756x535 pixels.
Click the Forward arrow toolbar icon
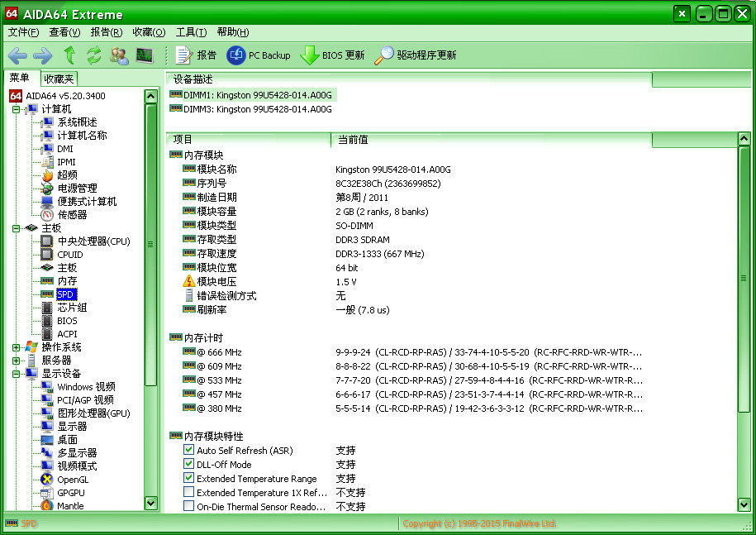[42, 55]
